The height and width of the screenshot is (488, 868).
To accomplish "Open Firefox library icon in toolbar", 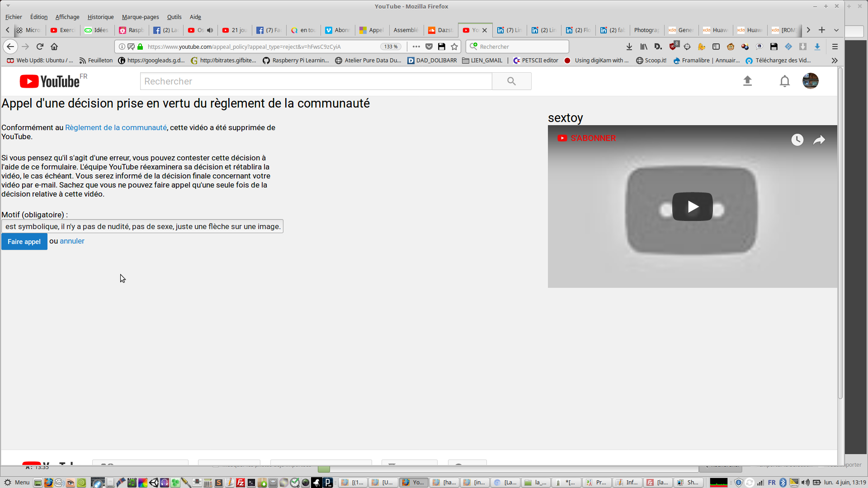I will pyautogui.click(x=644, y=47).
